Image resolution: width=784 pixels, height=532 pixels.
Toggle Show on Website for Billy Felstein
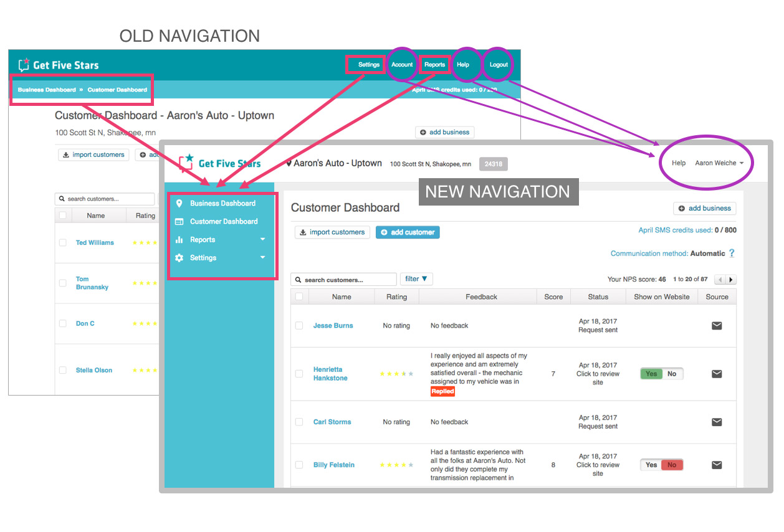coord(661,465)
